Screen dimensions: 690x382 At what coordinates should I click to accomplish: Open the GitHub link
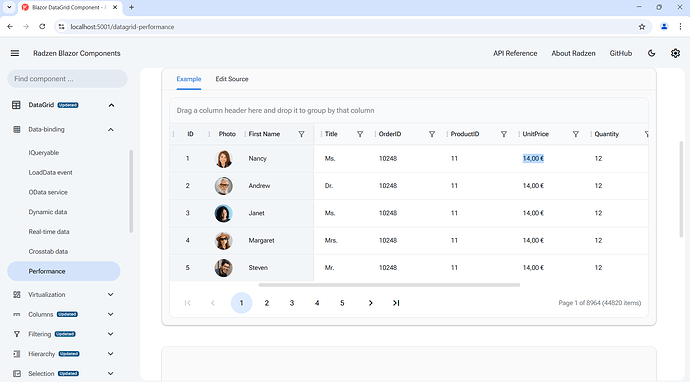pyautogui.click(x=620, y=53)
